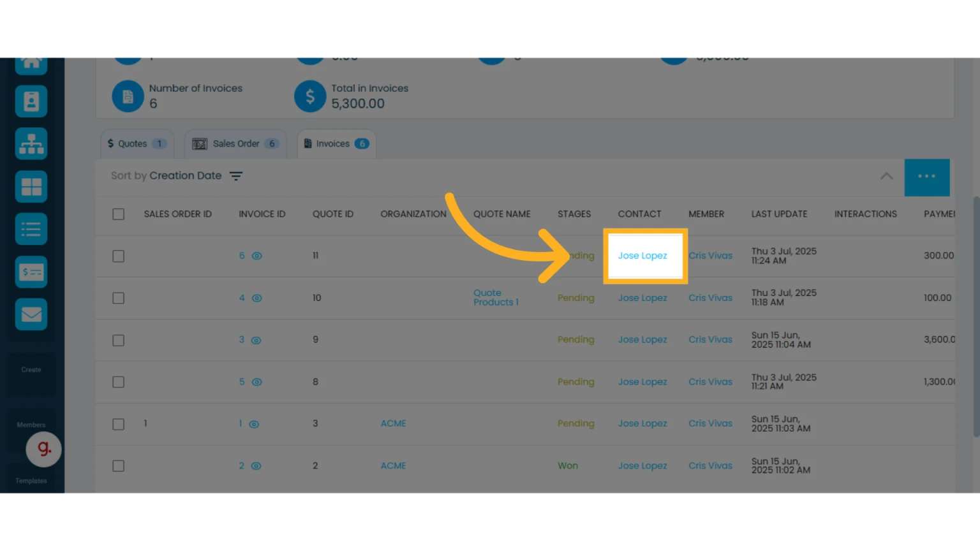Image resolution: width=980 pixels, height=551 pixels.
Task: Click the Total in Invoices dollar icon
Action: pos(310,96)
